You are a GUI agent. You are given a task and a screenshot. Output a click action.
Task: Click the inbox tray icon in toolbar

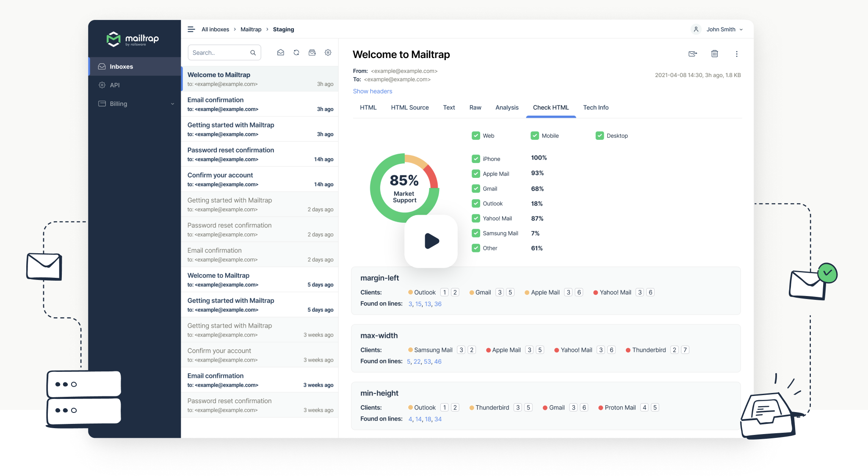tap(312, 53)
